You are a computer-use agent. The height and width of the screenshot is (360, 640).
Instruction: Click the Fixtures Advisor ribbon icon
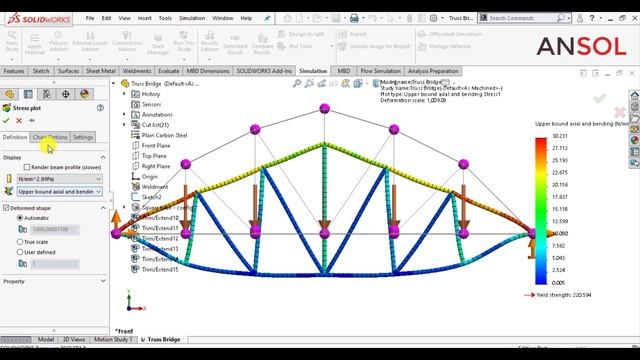pyautogui.click(x=58, y=42)
